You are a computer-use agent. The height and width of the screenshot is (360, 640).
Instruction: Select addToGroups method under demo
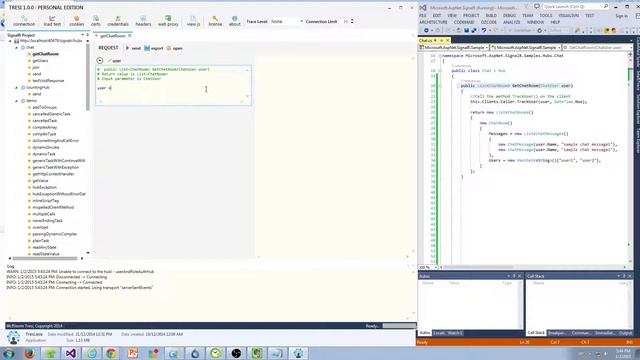click(44, 107)
